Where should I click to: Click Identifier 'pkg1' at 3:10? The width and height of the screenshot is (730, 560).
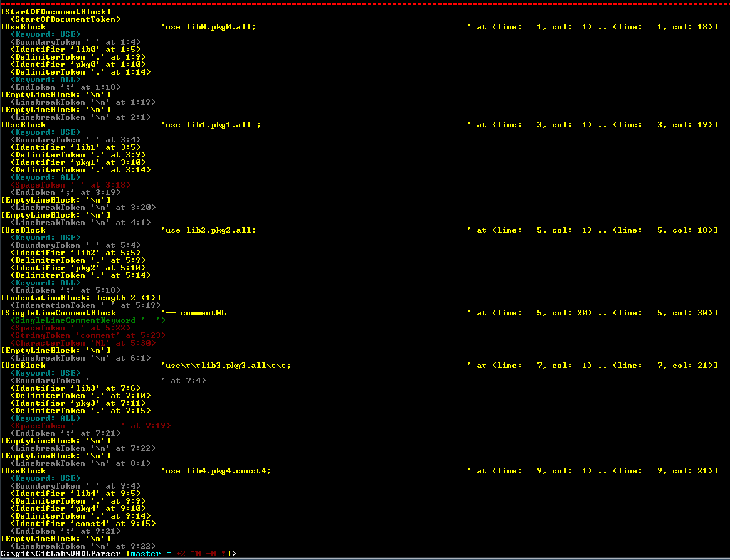coord(78,162)
